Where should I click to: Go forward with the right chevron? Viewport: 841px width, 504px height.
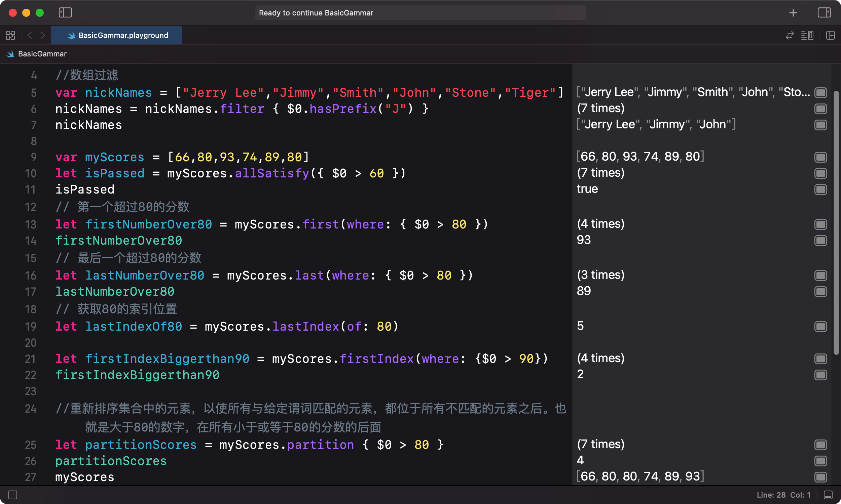tap(42, 35)
